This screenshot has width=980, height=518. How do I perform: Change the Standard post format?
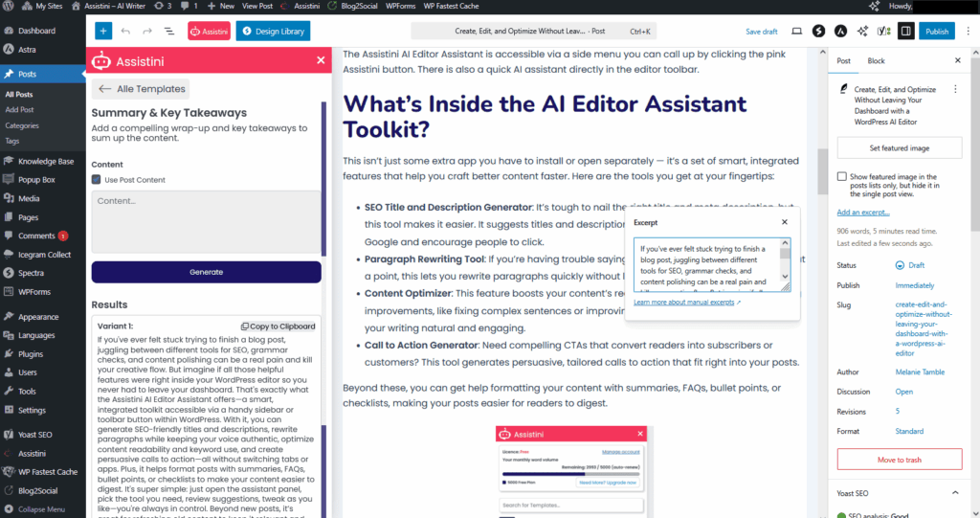[909, 431]
